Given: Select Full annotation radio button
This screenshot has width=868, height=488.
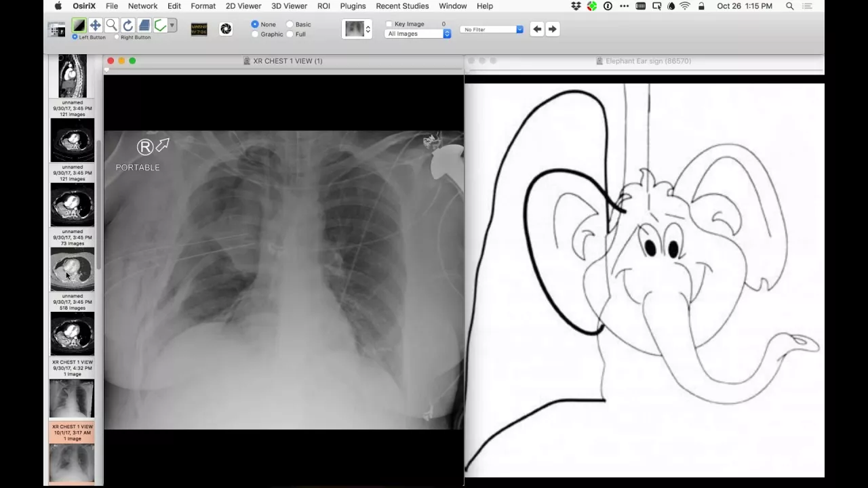Looking at the screenshot, I should click(x=290, y=34).
